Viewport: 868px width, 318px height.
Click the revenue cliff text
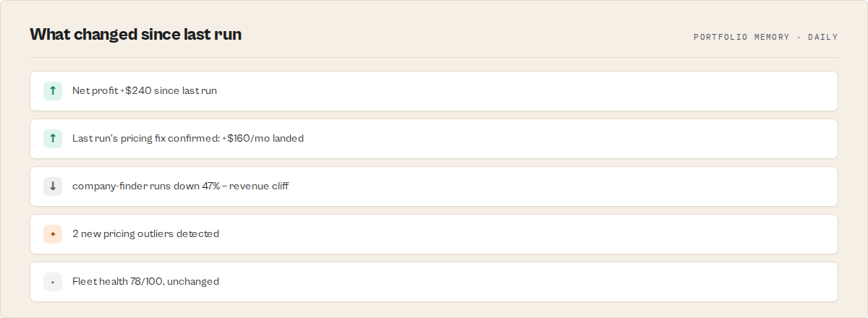coord(259,186)
